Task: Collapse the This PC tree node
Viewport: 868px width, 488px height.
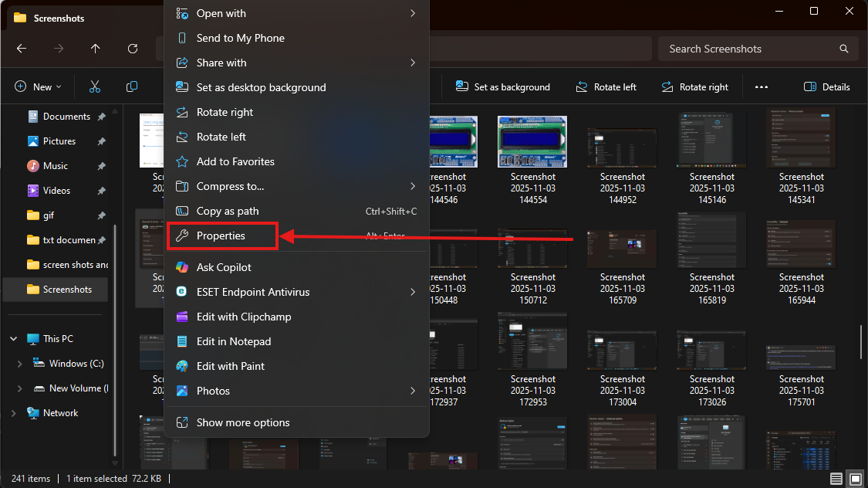Action: [14, 339]
